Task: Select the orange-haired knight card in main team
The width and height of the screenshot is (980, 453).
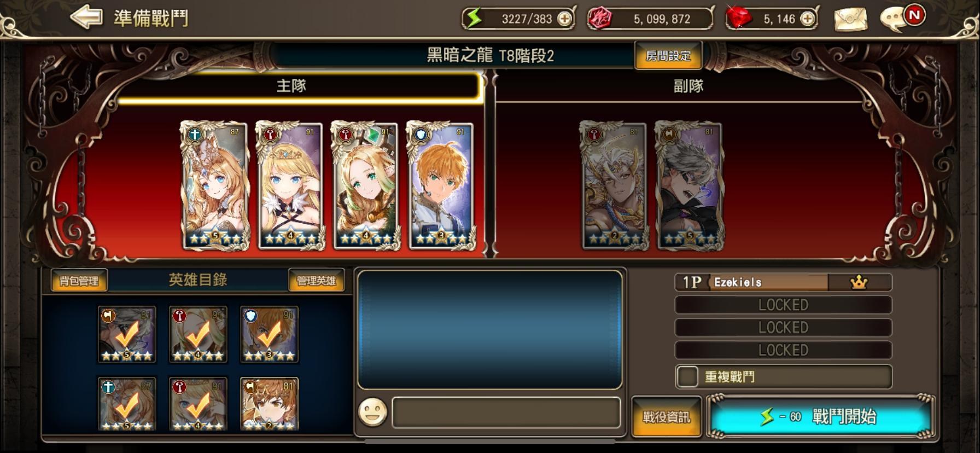Action: point(441,186)
